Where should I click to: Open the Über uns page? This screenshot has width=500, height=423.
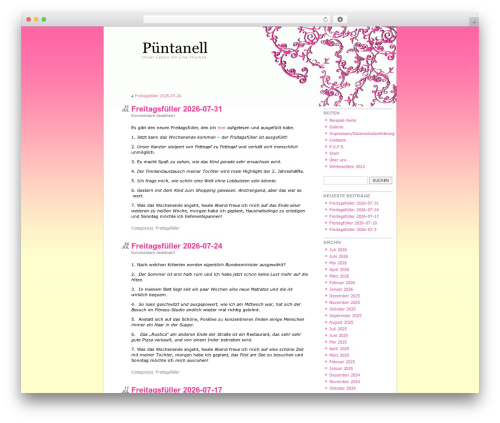[x=338, y=160]
